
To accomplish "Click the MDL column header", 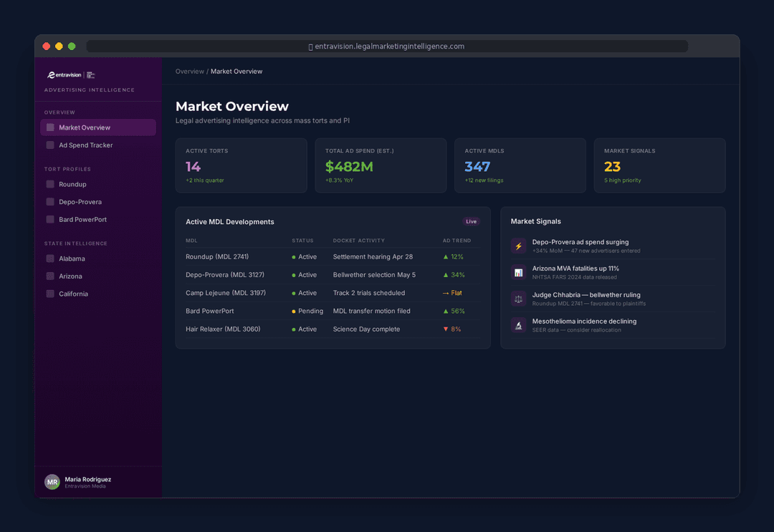I will pos(191,241).
